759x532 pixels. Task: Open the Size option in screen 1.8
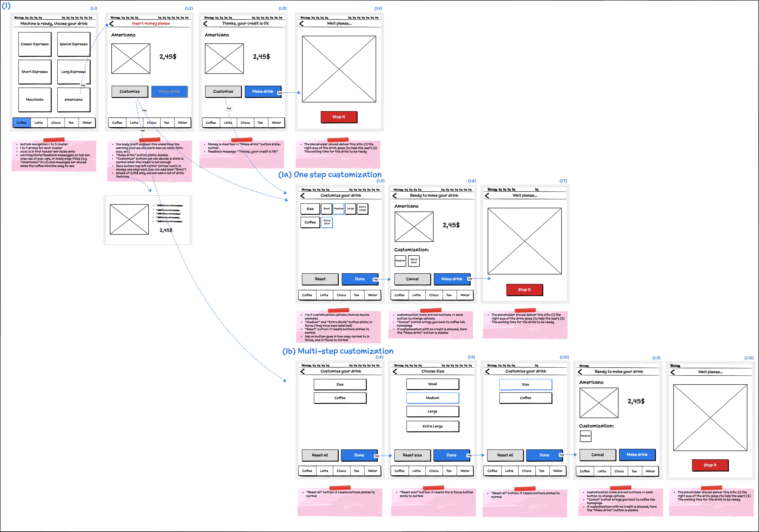click(x=340, y=385)
